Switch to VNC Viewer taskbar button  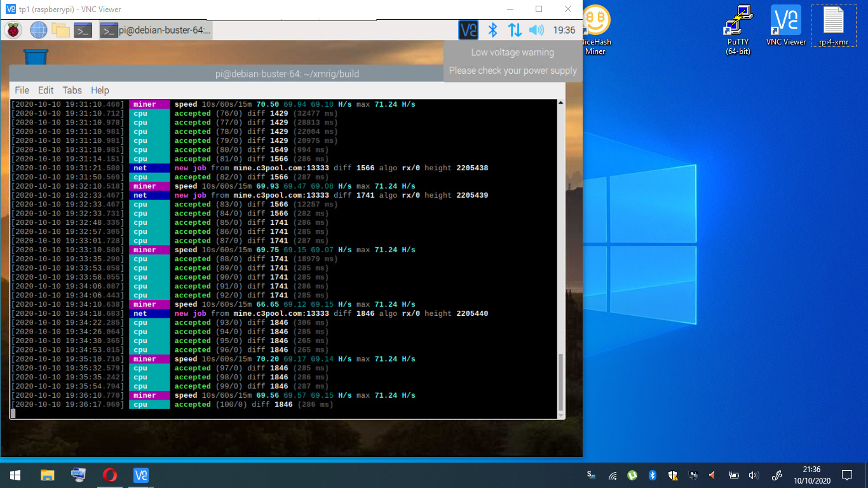[141, 475]
